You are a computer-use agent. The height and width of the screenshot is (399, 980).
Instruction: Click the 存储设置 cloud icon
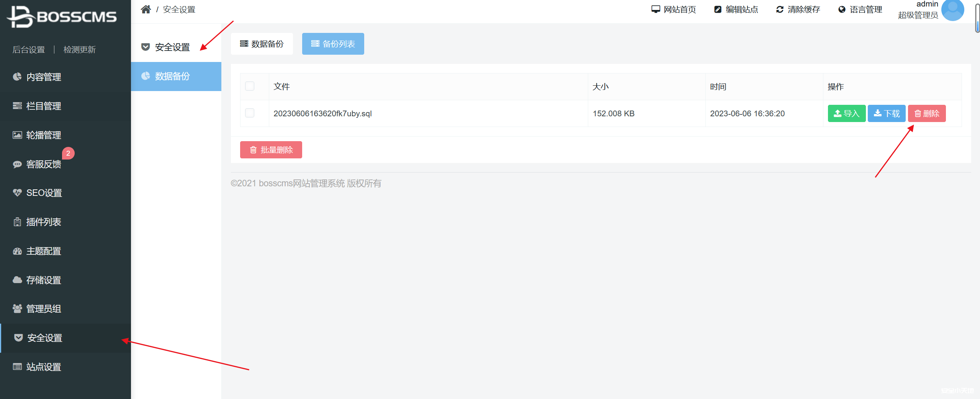pyautogui.click(x=17, y=280)
